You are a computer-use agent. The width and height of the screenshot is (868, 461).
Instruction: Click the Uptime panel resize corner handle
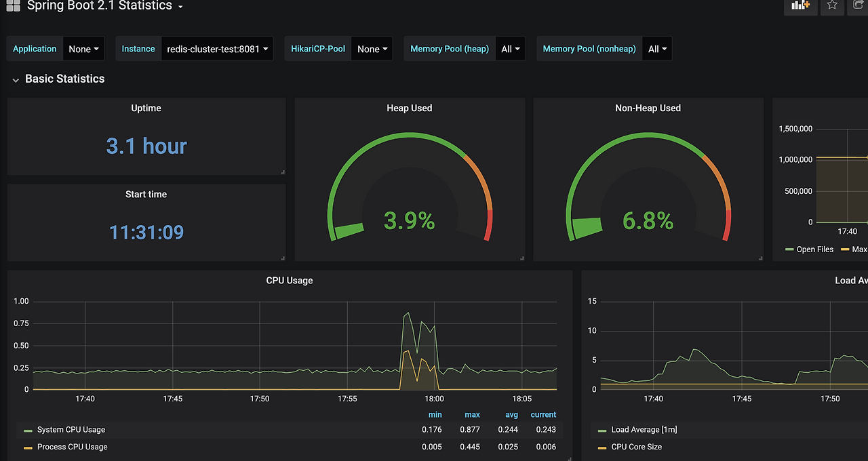coord(283,172)
